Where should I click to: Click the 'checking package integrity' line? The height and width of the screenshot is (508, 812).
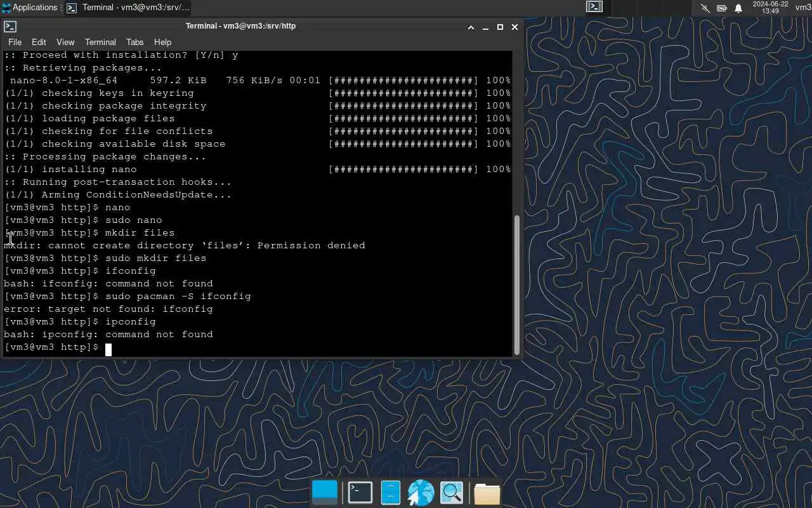258,105
